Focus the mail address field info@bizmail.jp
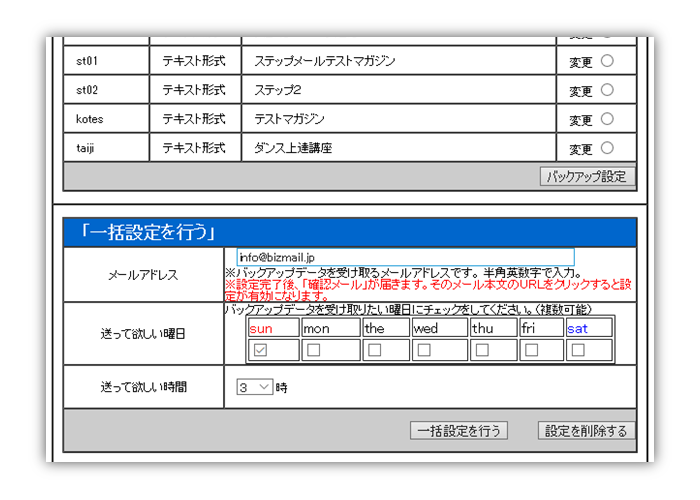 [405, 257]
